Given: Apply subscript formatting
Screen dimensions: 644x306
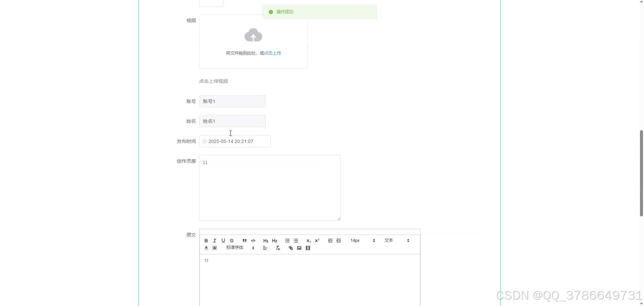Looking at the screenshot, I should tap(308, 241).
